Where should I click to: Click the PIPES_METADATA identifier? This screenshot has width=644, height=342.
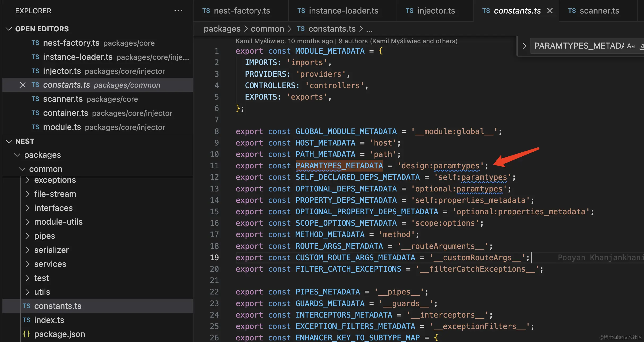[328, 292]
